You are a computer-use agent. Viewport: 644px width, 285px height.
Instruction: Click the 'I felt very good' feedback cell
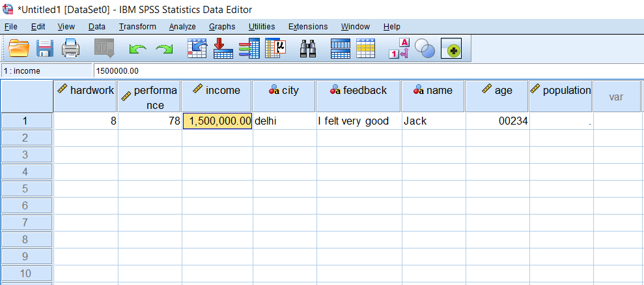click(359, 121)
